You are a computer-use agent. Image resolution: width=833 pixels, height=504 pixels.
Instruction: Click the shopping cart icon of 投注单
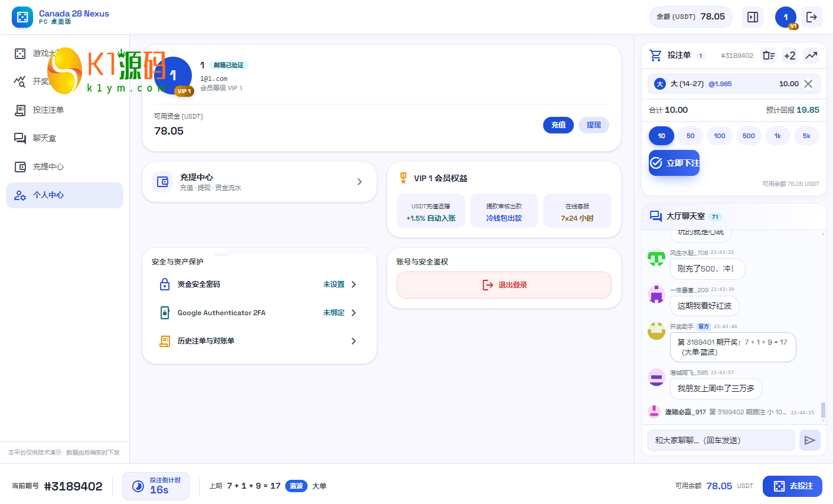coord(655,55)
